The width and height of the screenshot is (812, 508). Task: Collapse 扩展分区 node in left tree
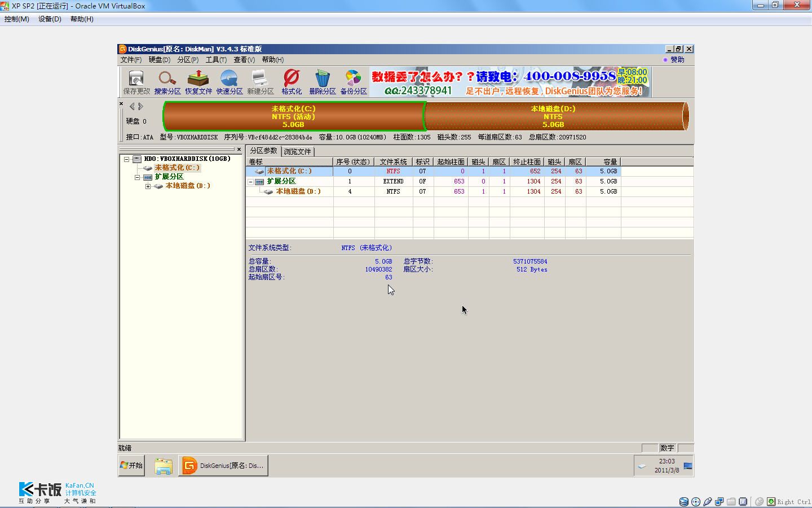137,177
